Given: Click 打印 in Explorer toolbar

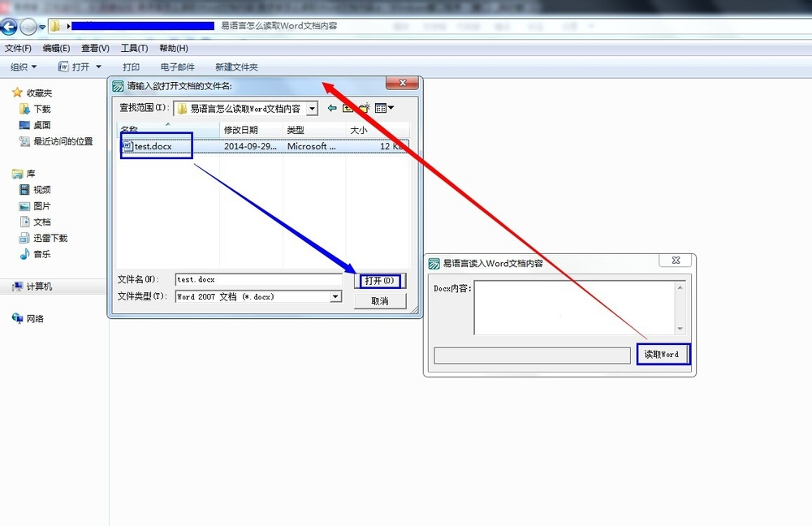Looking at the screenshot, I should tap(131, 67).
